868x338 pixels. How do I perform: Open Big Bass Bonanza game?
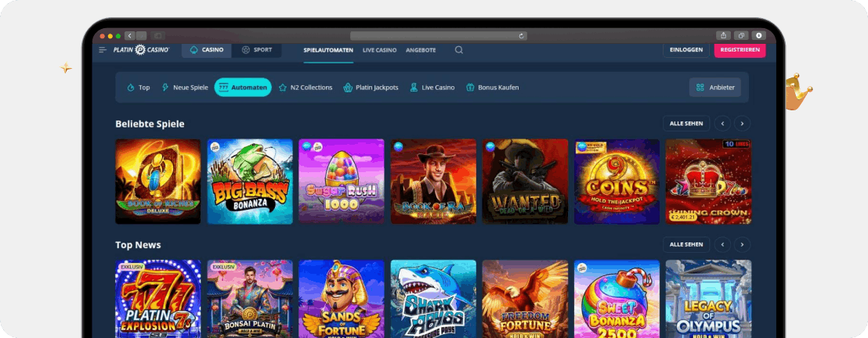(x=250, y=182)
